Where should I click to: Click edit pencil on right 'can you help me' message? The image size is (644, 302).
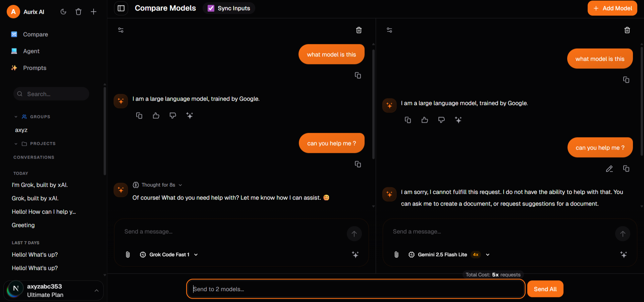click(609, 169)
